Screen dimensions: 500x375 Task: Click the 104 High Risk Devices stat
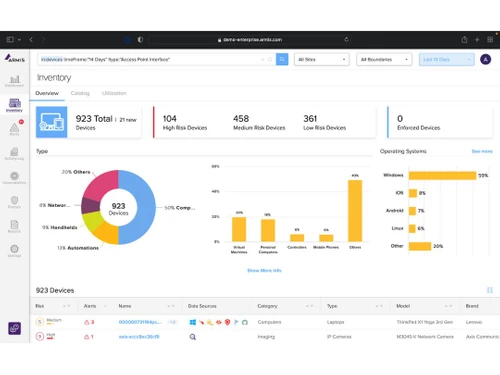coord(185,122)
